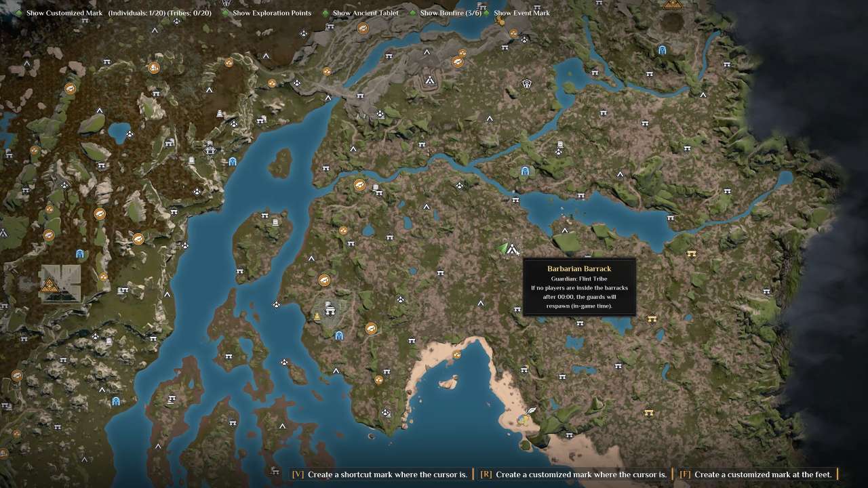Toggle Show Exploration Points filter
This screenshot has width=868, height=488.
click(267, 13)
